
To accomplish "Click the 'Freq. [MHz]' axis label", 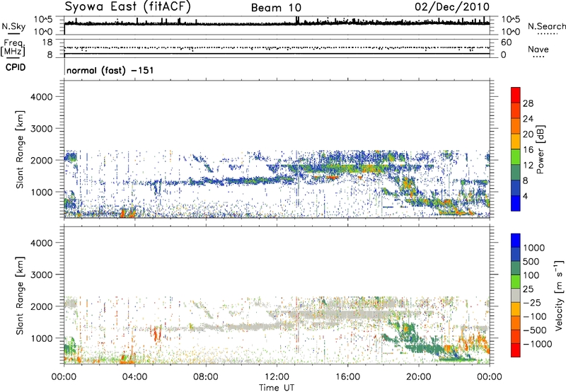I will pyautogui.click(x=13, y=48).
